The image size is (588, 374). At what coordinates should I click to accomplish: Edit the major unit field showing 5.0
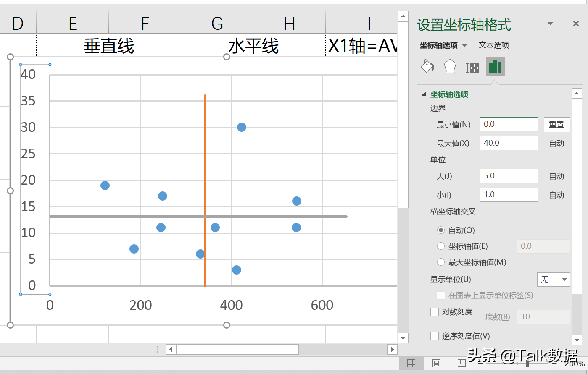pos(509,176)
